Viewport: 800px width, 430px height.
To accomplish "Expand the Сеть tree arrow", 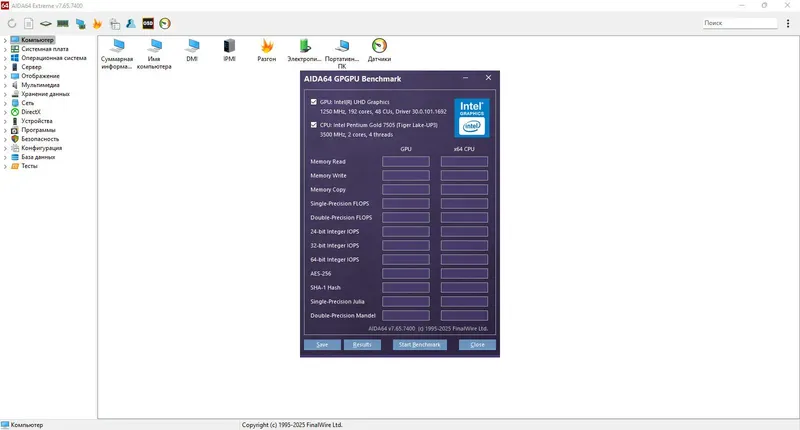I will click(5, 103).
